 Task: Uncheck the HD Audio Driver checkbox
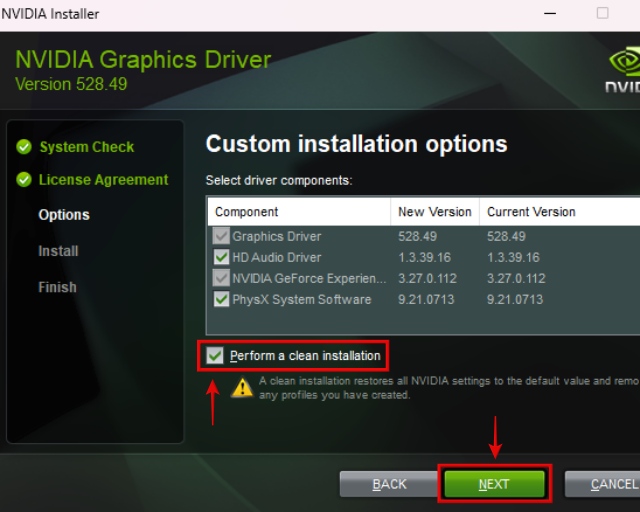coord(221,258)
